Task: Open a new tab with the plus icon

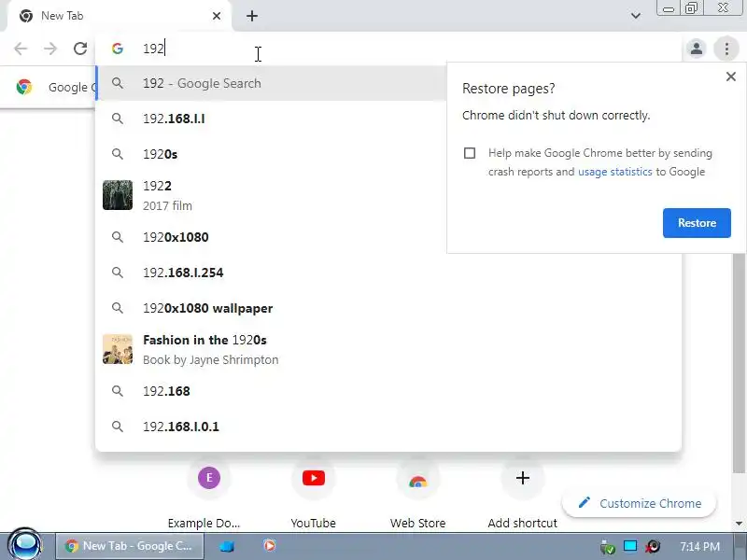Action: (252, 16)
